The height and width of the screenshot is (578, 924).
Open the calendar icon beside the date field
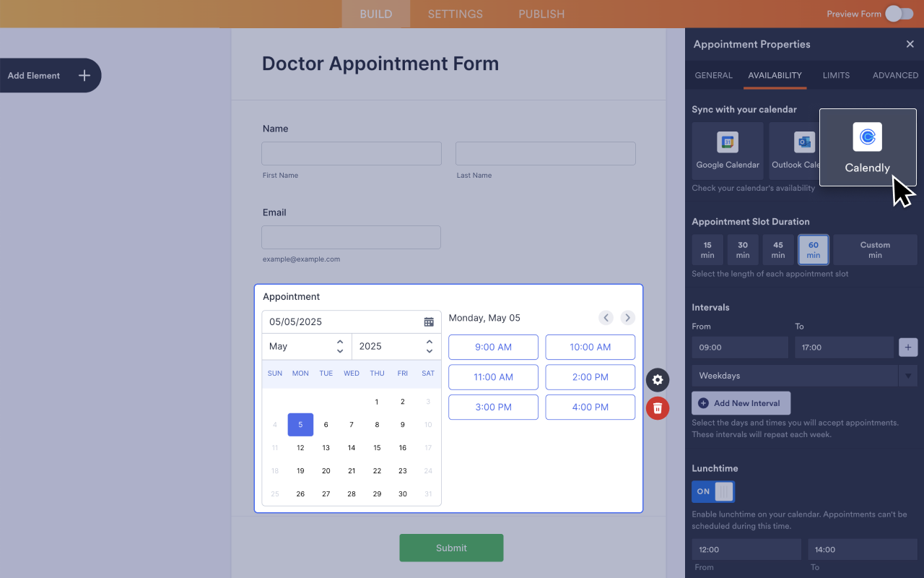429,322
